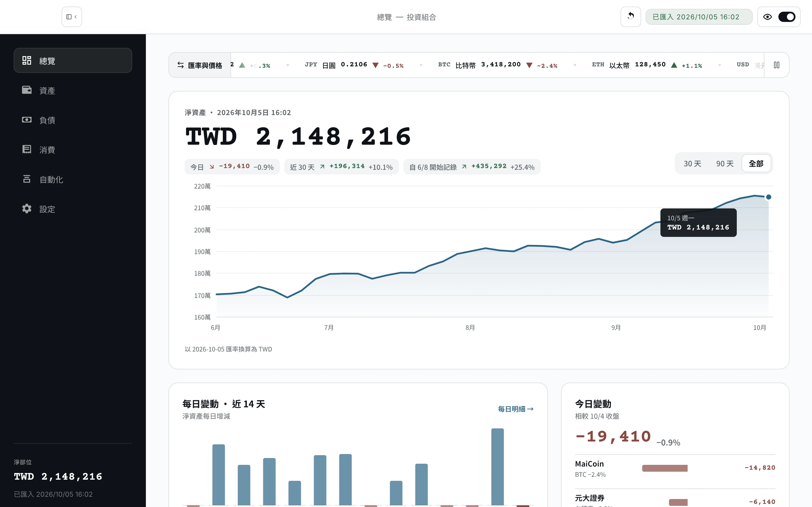Screen dimensions: 812x507
Task: Open the 每日明細 link
Action: (516, 409)
